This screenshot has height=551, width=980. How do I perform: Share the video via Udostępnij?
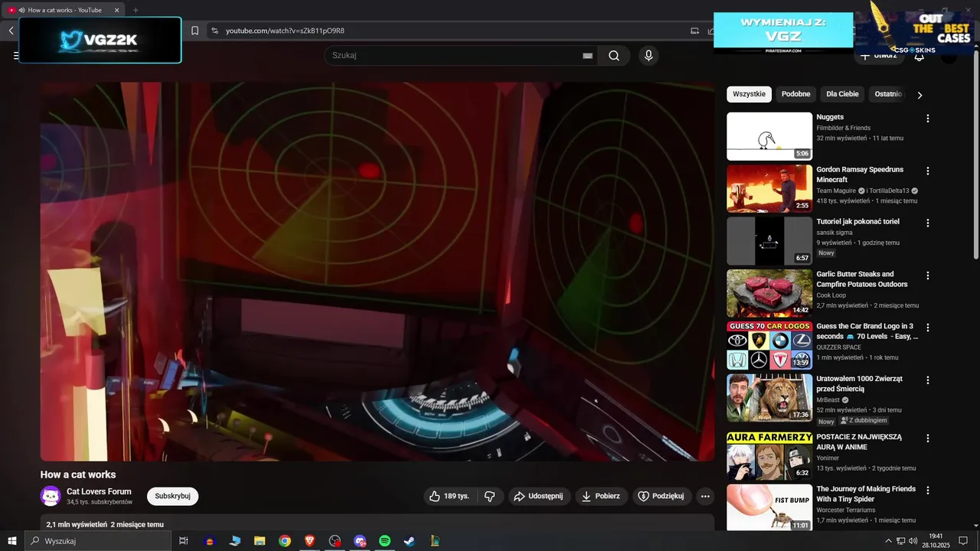(x=539, y=496)
